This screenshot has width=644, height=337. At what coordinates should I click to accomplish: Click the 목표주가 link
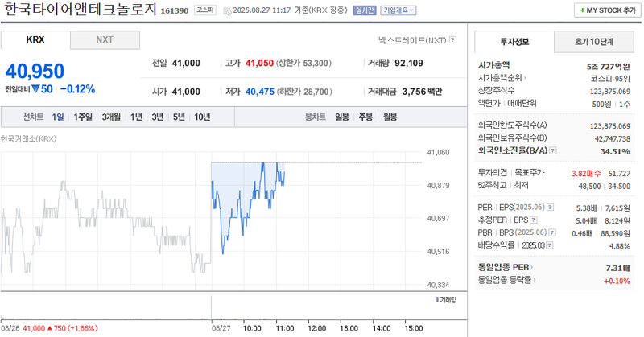pyautogui.click(x=530, y=173)
